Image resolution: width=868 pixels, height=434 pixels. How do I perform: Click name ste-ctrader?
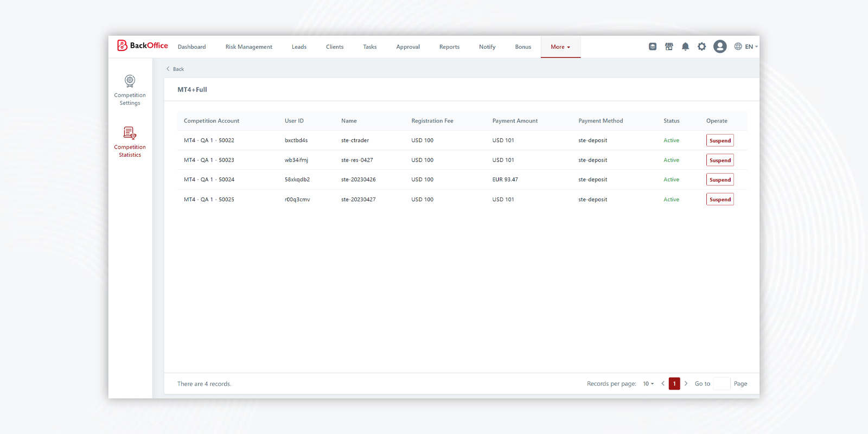click(355, 141)
